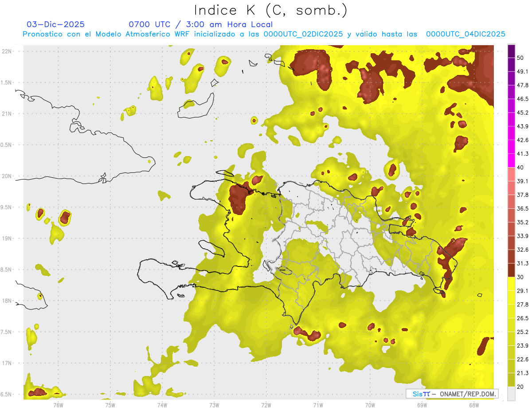
Task: Click the "22.6" color scale value
Action: click(523, 360)
